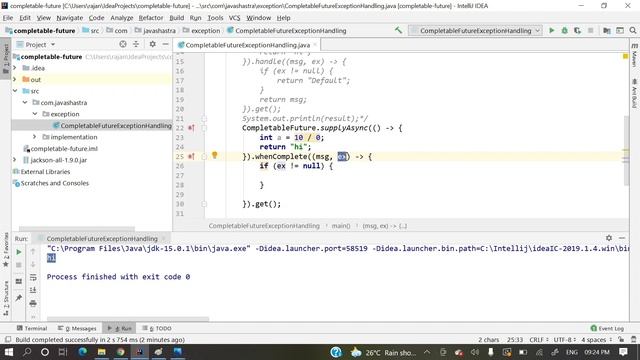Click the Maven side tab
This screenshot has height=360, width=640.
coord(634,56)
